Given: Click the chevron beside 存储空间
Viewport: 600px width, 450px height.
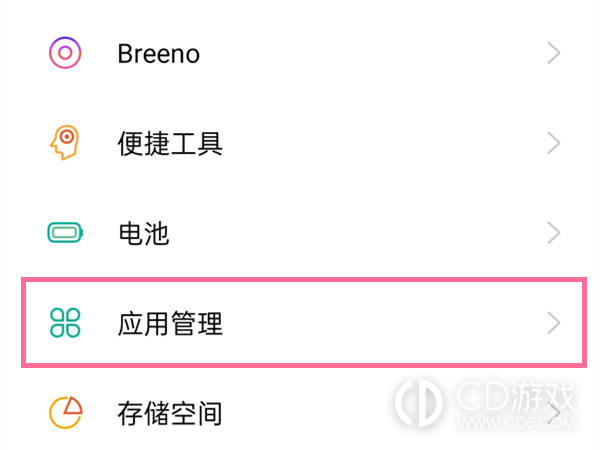Looking at the screenshot, I should (x=555, y=413).
